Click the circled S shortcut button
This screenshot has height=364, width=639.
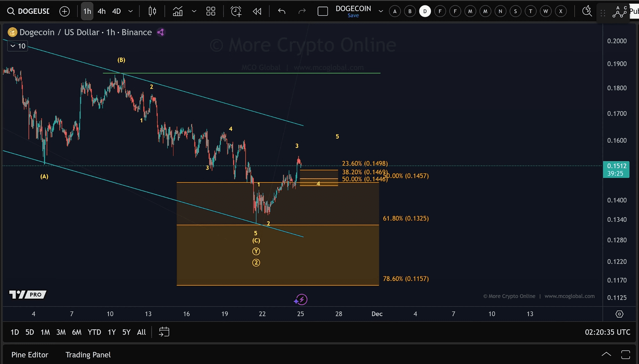(x=516, y=11)
